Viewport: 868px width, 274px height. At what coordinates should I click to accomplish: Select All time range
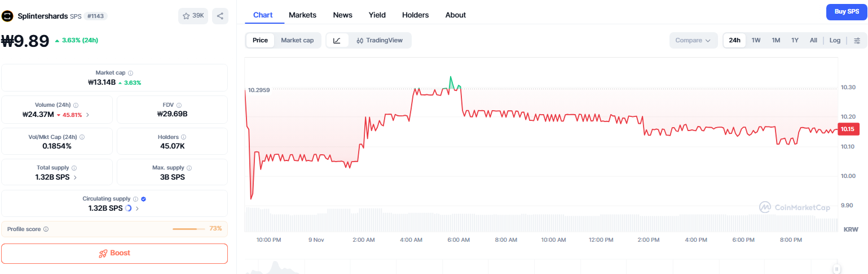[x=813, y=40]
